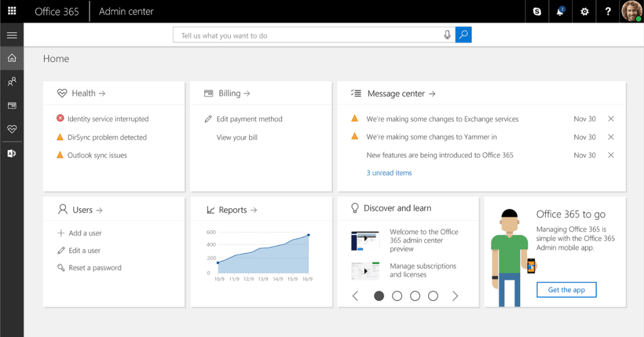
Task: Click the warning icon beside DirSync problem
Action: pos(60,136)
